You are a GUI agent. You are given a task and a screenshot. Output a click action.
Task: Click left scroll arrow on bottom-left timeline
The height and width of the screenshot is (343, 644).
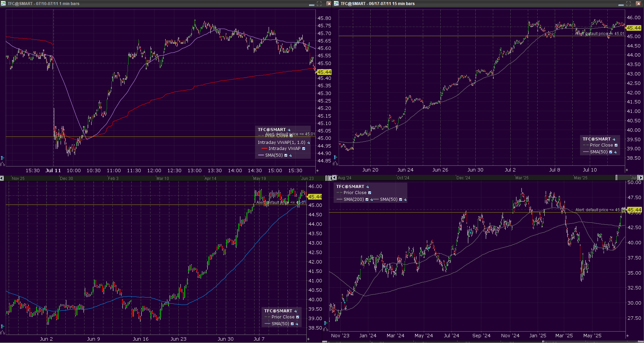(2, 178)
